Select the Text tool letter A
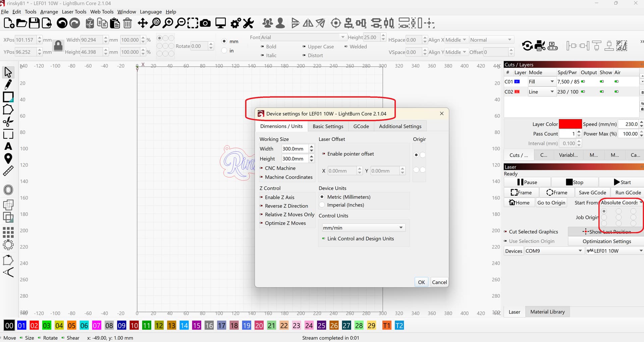The height and width of the screenshot is (342, 644). pyautogui.click(x=8, y=146)
